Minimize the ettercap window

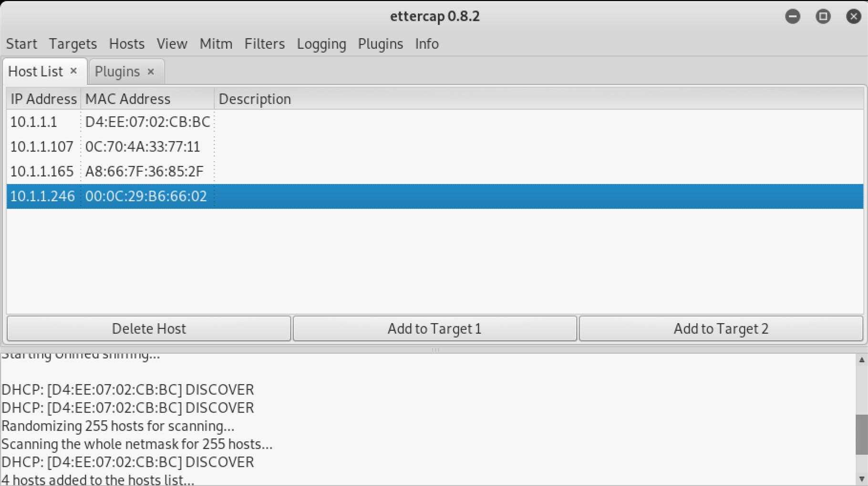[x=793, y=17]
